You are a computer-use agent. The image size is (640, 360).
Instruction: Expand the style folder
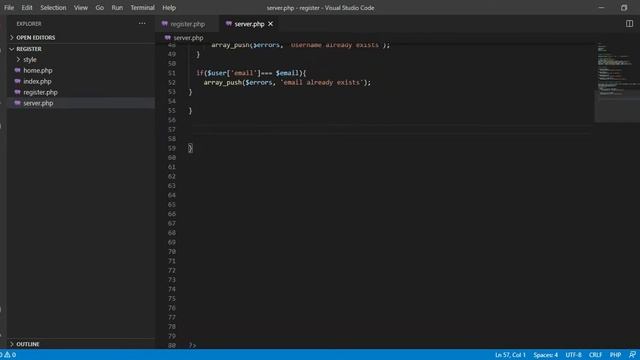(81, 60)
